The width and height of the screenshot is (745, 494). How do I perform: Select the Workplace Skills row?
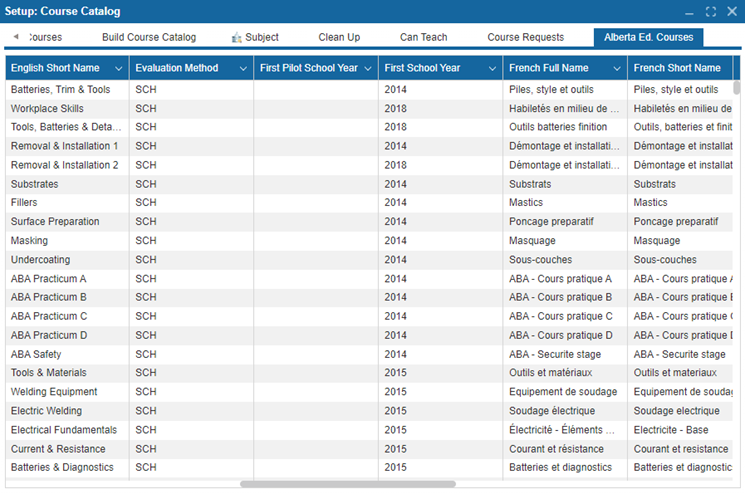47,108
